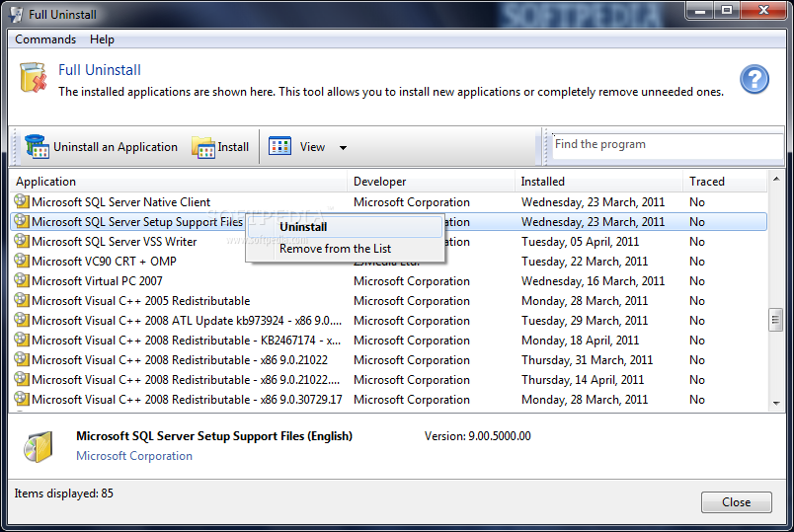Image resolution: width=794 pixels, height=532 pixels.
Task: Click Tuesday, 05 April, 2011 date cell
Action: tap(581, 242)
